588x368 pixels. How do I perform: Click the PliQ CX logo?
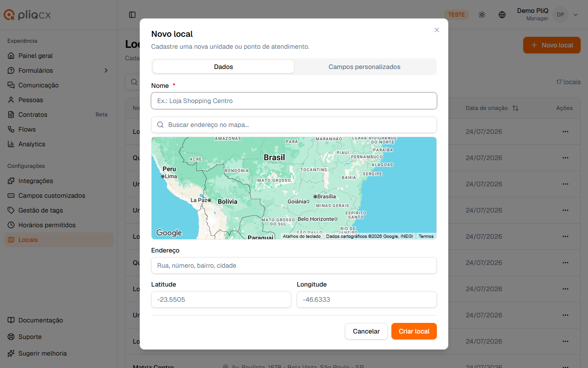28,15
